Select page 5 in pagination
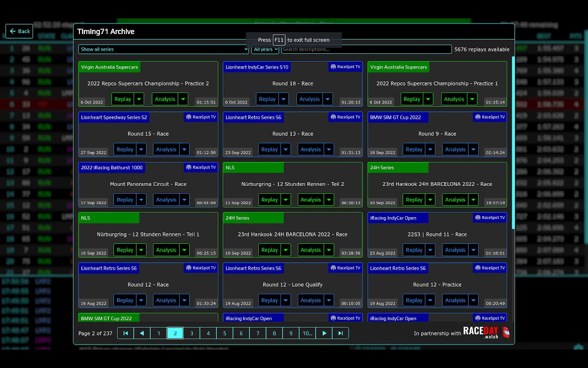The image size is (588, 368). tap(225, 333)
